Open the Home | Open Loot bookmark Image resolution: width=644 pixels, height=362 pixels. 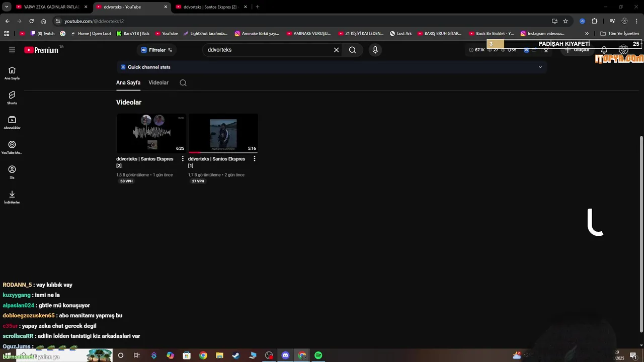tap(91, 34)
